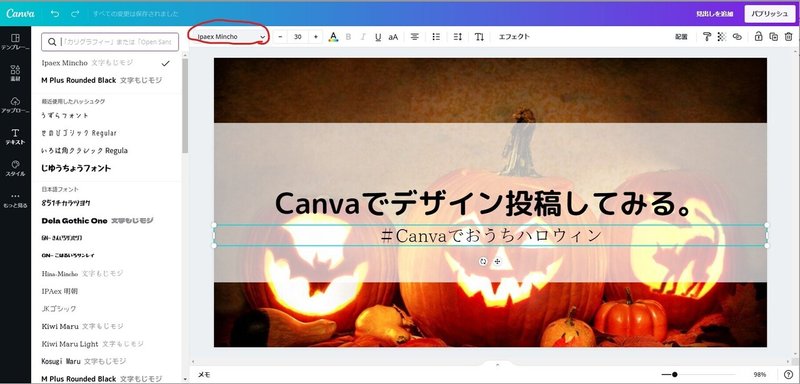Click the link icon in toolbar
This screenshot has height=384, width=800.
tap(737, 37)
